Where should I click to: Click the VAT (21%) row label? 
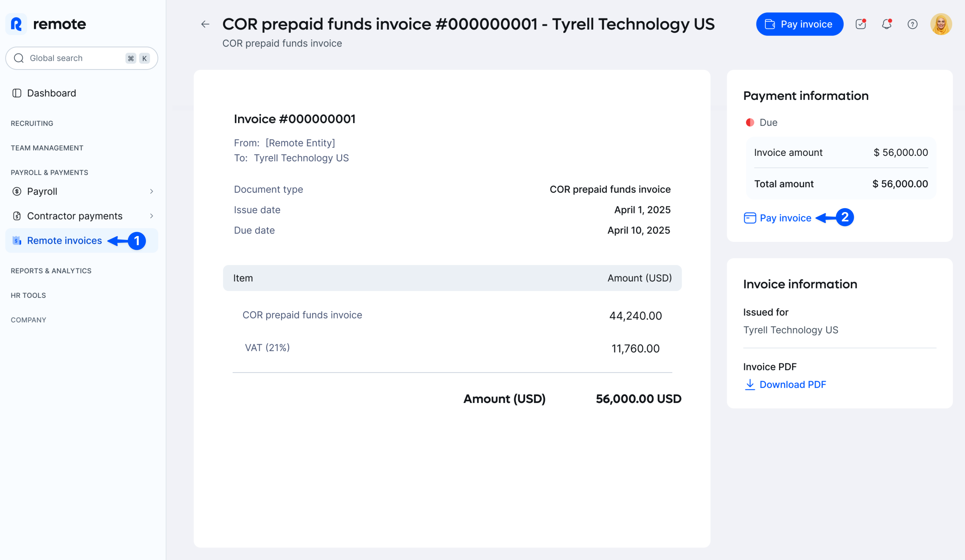tap(267, 348)
